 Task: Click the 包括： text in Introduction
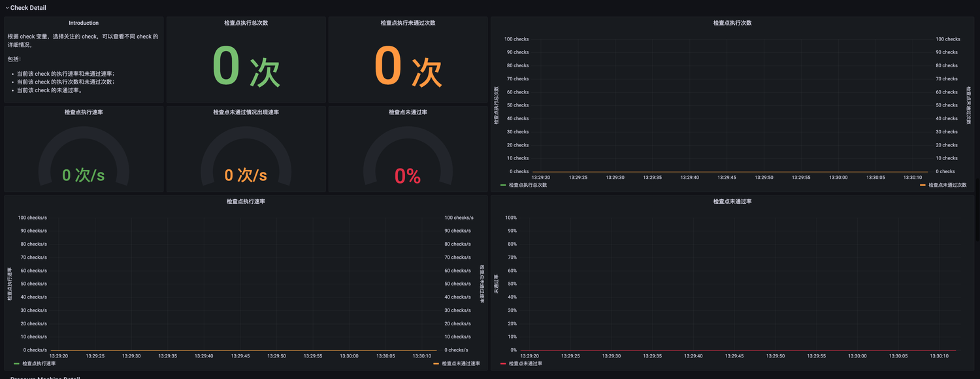pyautogui.click(x=14, y=59)
